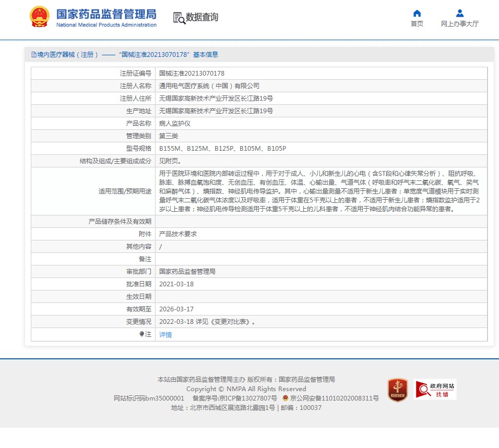The width and height of the screenshot is (499, 448).
Task: Click the 数据查询 heading
Action: (x=202, y=17)
